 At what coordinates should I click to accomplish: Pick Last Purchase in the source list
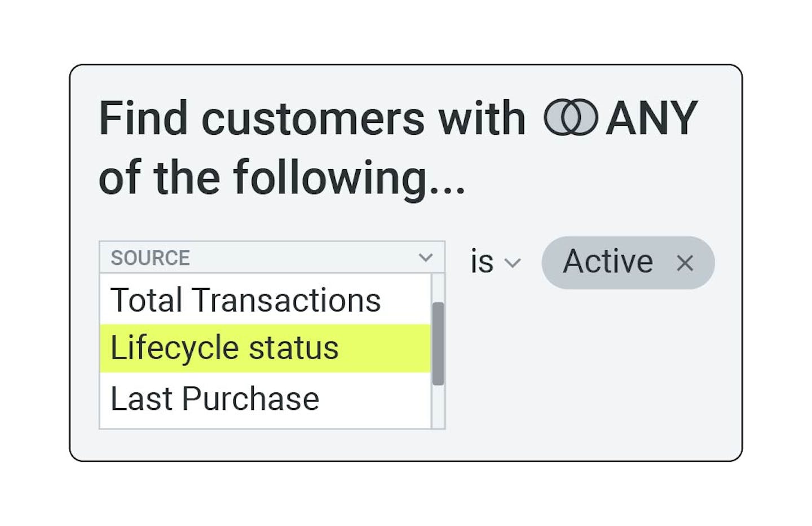point(215,399)
